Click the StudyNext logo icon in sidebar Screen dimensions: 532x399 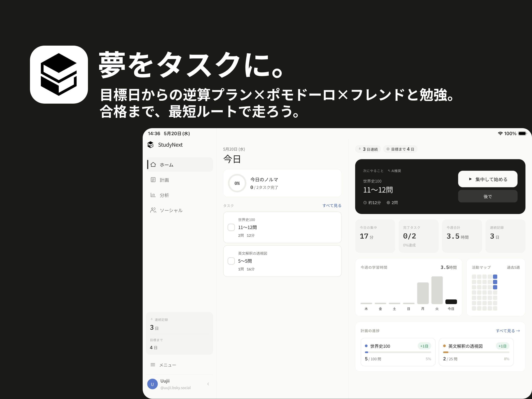pyautogui.click(x=151, y=145)
